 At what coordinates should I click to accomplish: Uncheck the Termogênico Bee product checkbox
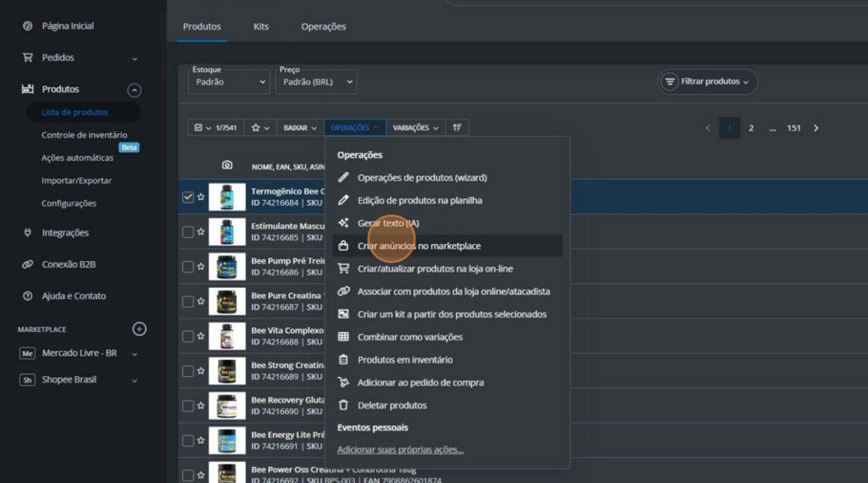coord(188,197)
